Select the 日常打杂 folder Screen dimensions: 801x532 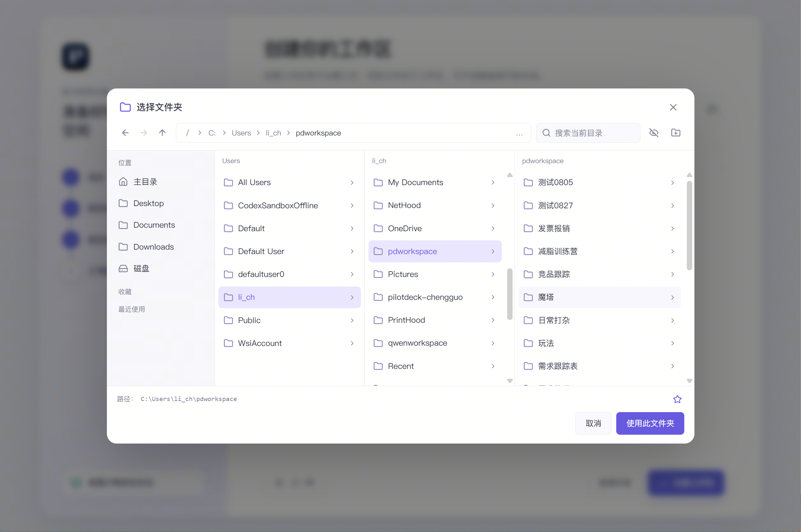pos(599,320)
